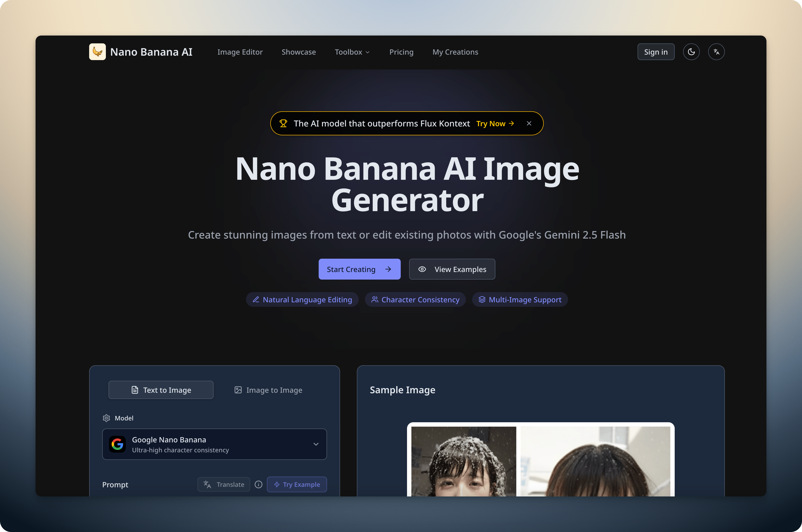The height and width of the screenshot is (532, 802).
Task: Click the Try Example button
Action: tap(297, 484)
